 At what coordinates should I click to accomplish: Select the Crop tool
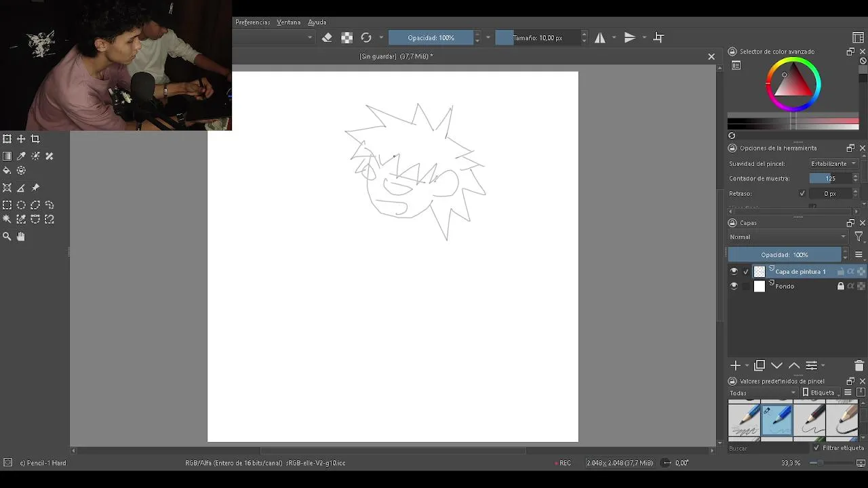[35, 139]
